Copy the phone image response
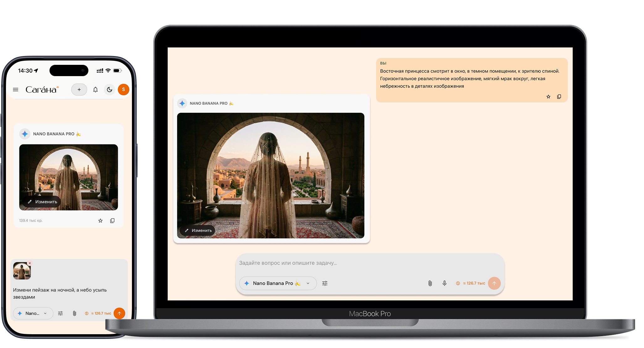644x348 pixels. point(112,221)
